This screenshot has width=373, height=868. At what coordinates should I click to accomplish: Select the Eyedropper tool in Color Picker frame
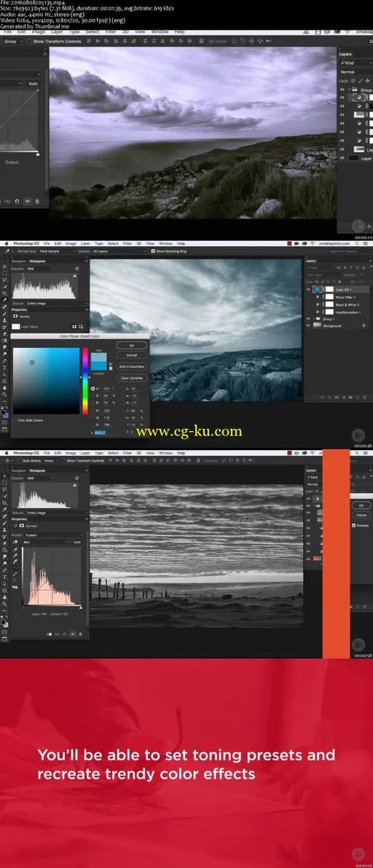coord(4,301)
